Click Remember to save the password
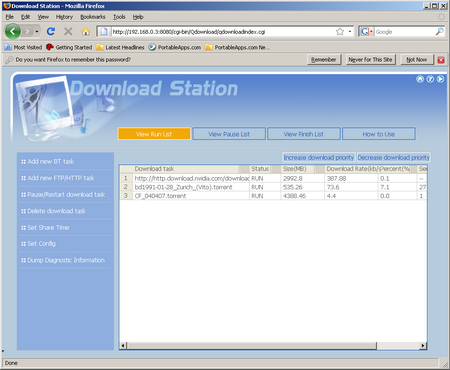This screenshot has height=370, width=450. pyautogui.click(x=324, y=60)
